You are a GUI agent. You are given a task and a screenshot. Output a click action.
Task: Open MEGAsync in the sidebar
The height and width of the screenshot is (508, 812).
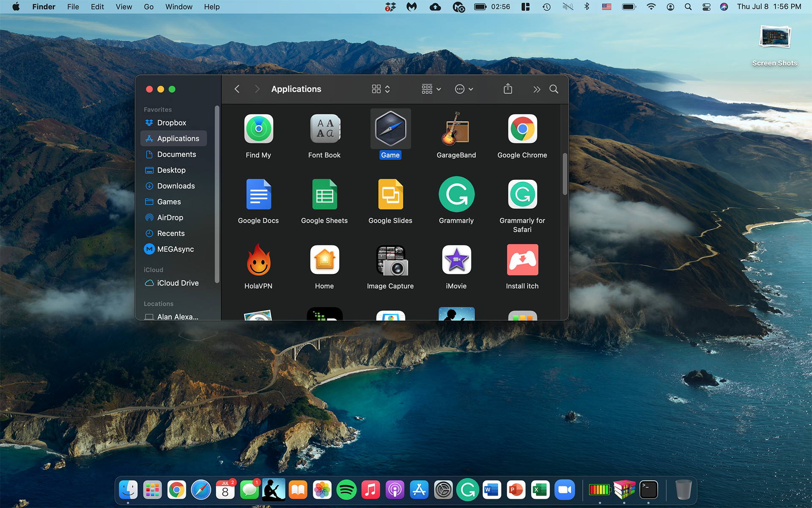[173, 249]
